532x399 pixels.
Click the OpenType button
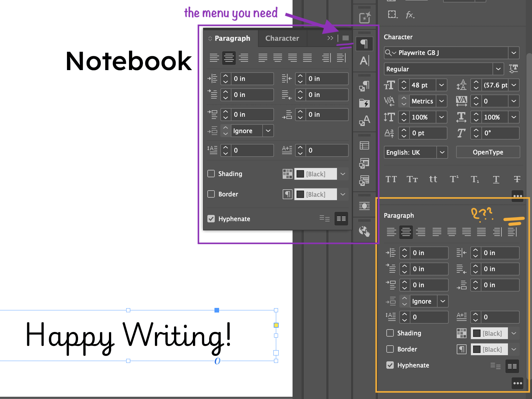[488, 152]
